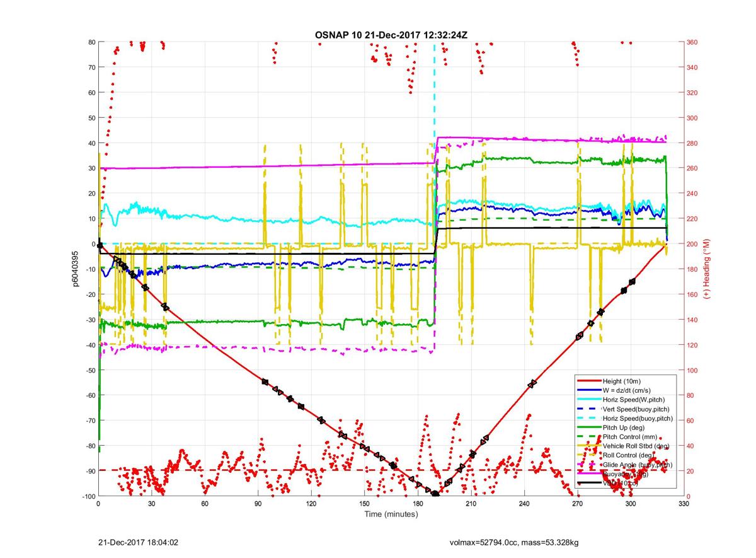756x558 pixels.
Task: Select 'Height (10m)' legend entry
Action: (622, 381)
